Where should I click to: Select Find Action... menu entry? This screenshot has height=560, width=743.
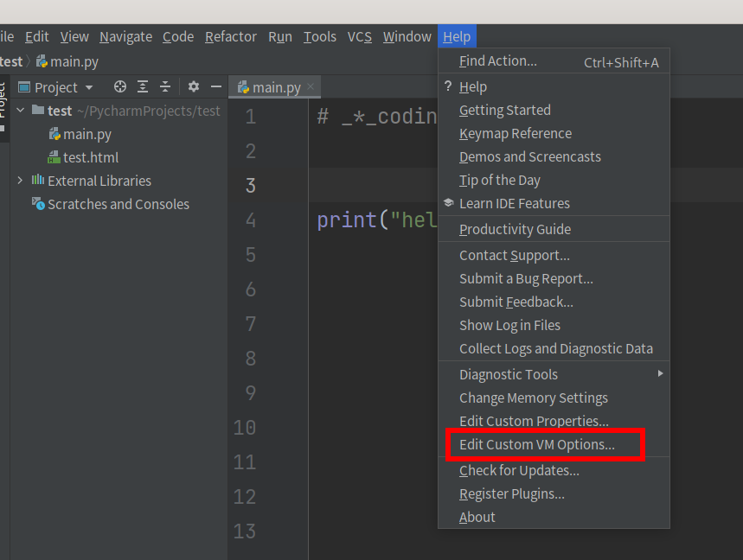tap(554, 61)
